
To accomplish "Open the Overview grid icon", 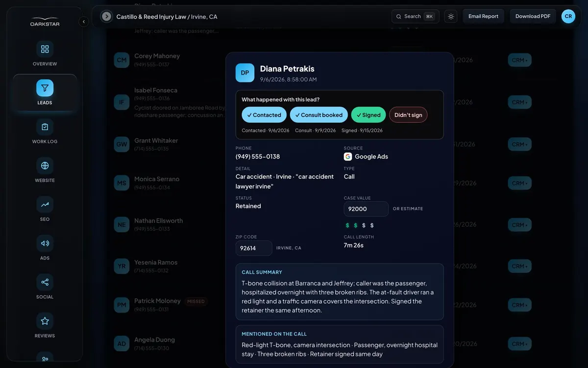I will click(45, 49).
